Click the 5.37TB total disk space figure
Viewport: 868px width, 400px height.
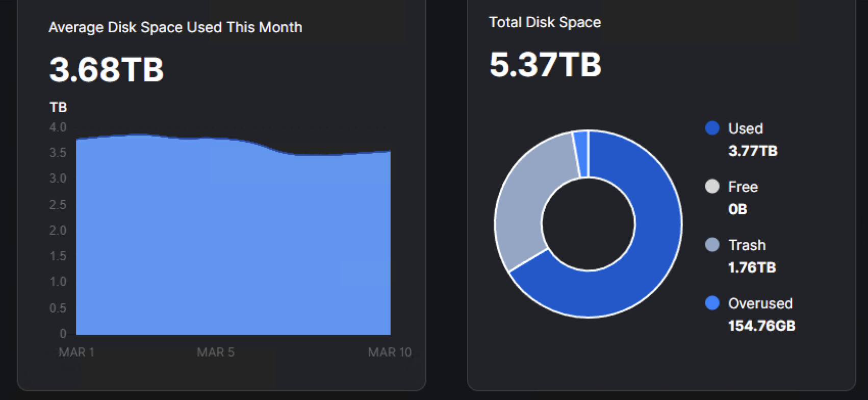coord(545,65)
